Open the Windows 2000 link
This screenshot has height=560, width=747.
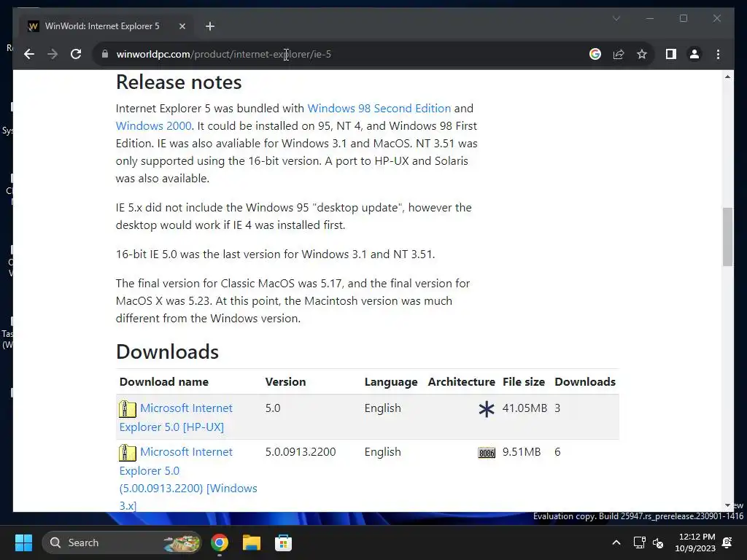[x=153, y=125]
